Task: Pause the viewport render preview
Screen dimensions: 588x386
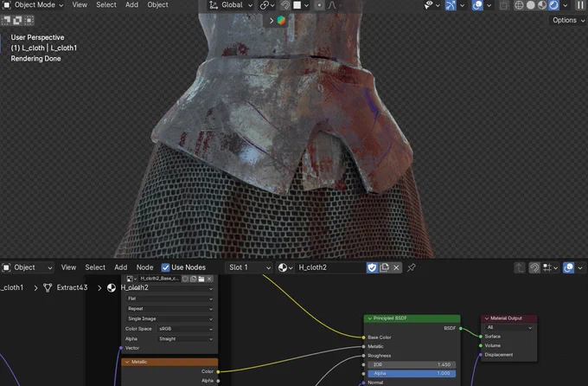Action: tap(580, 5)
